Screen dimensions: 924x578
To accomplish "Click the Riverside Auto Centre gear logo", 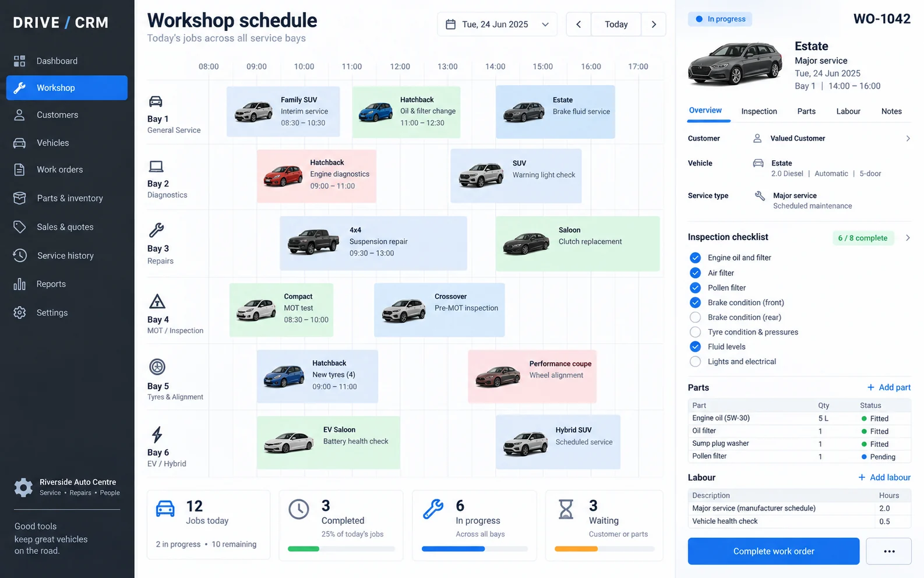I will [x=23, y=487].
